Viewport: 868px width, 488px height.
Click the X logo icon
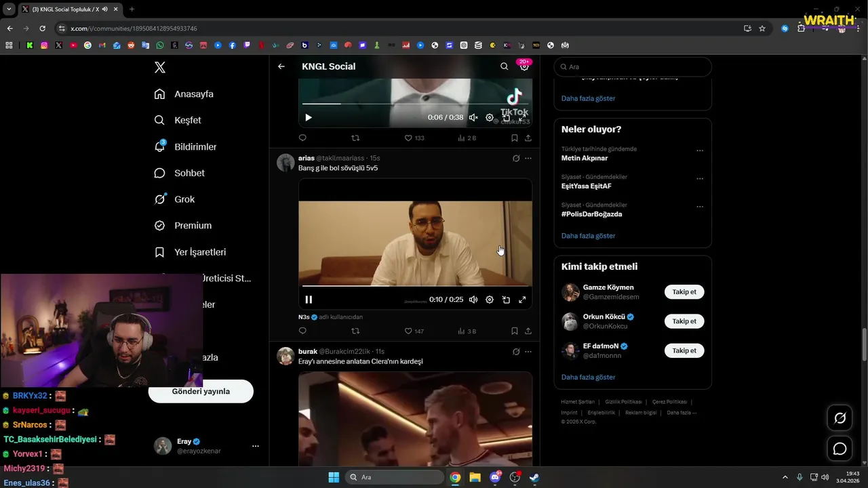tap(159, 67)
